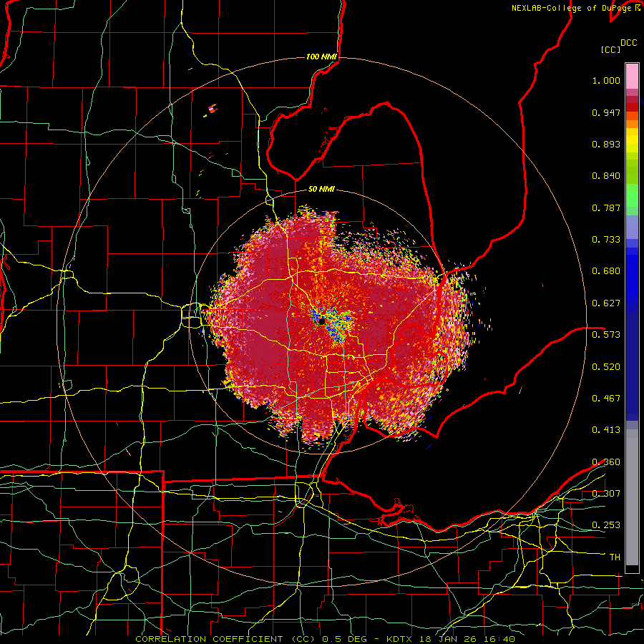
Task: Click the 0.680 scale value
Action: click(x=606, y=271)
